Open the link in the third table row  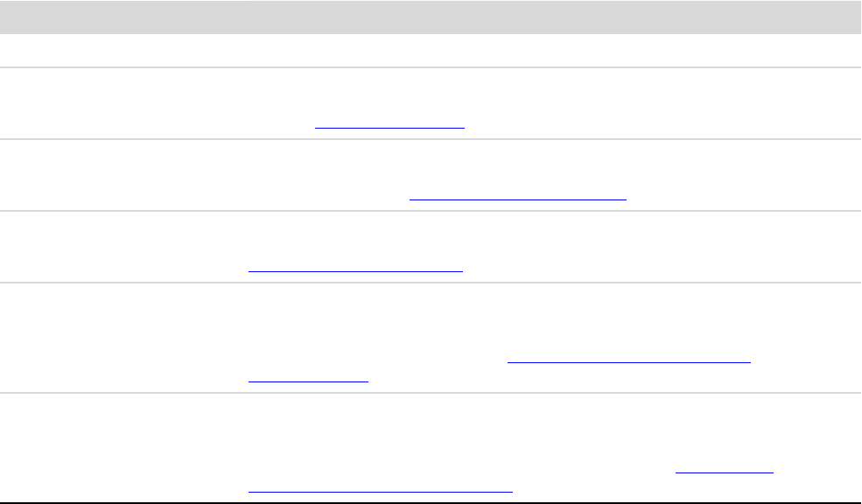coord(518,197)
